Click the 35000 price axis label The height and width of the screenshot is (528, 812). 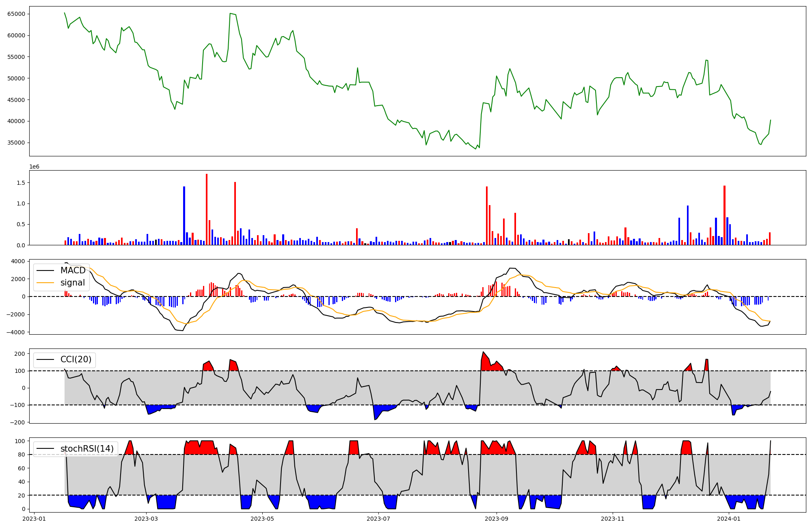[16, 143]
